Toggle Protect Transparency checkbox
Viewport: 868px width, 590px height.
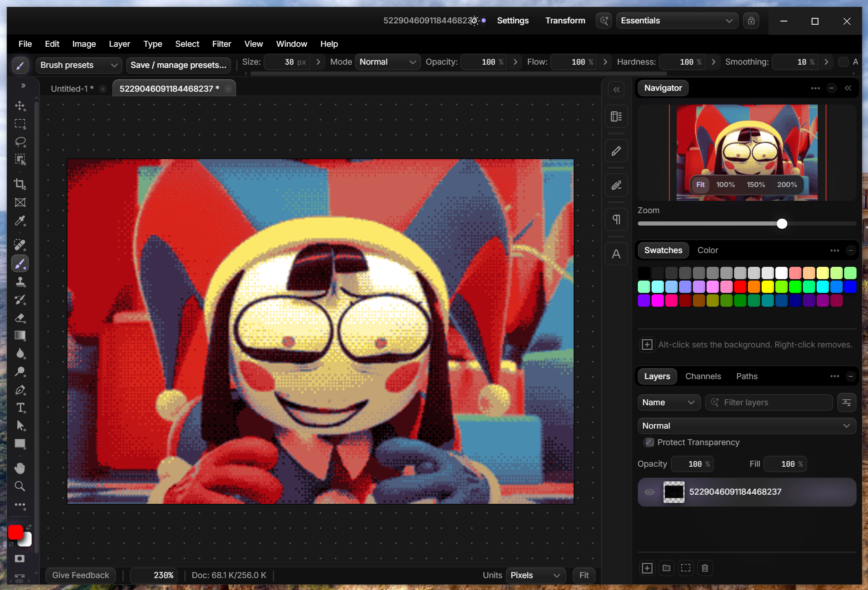tap(649, 442)
